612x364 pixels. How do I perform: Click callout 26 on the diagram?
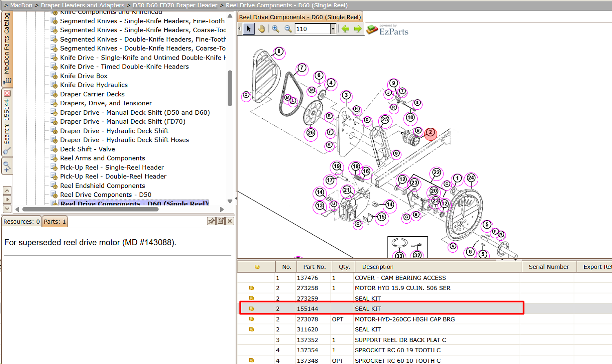311,133
